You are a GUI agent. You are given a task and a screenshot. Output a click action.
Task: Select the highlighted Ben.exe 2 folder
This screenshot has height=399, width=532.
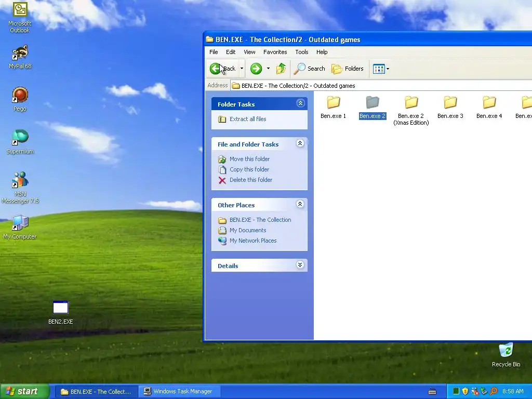click(372, 107)
